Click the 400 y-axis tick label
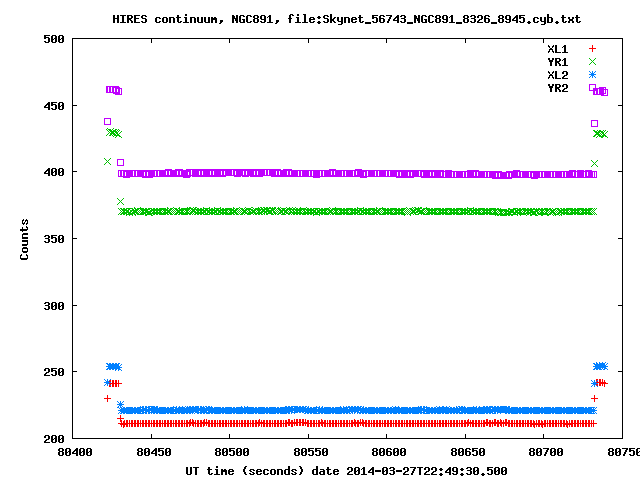The height and width of the screenshot is (480, 640). (54, 172)
